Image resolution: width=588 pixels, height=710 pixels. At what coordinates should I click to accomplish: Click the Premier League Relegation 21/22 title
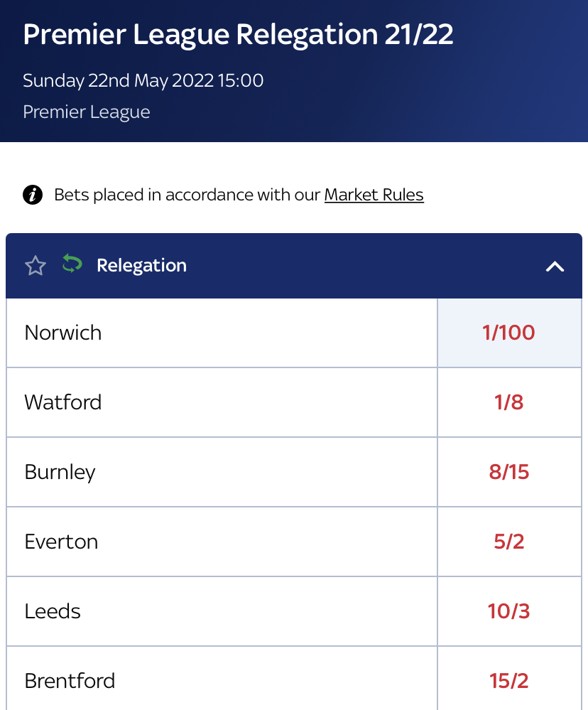click(x=238, y=35)
